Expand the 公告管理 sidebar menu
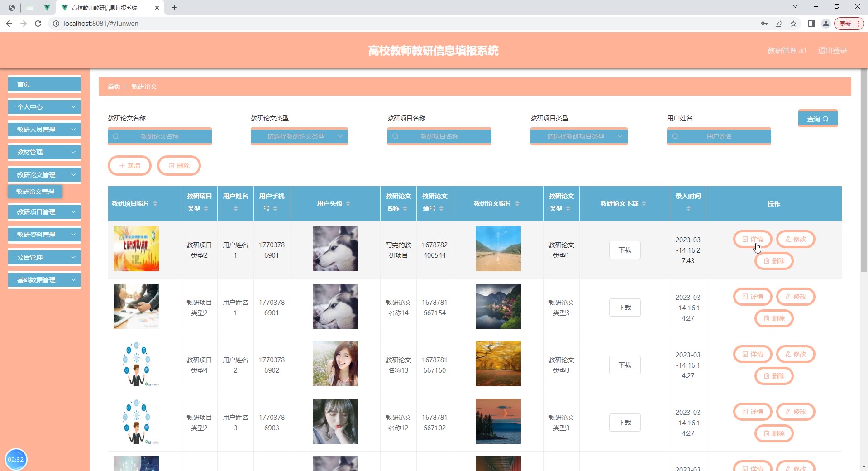 [44, 257]
